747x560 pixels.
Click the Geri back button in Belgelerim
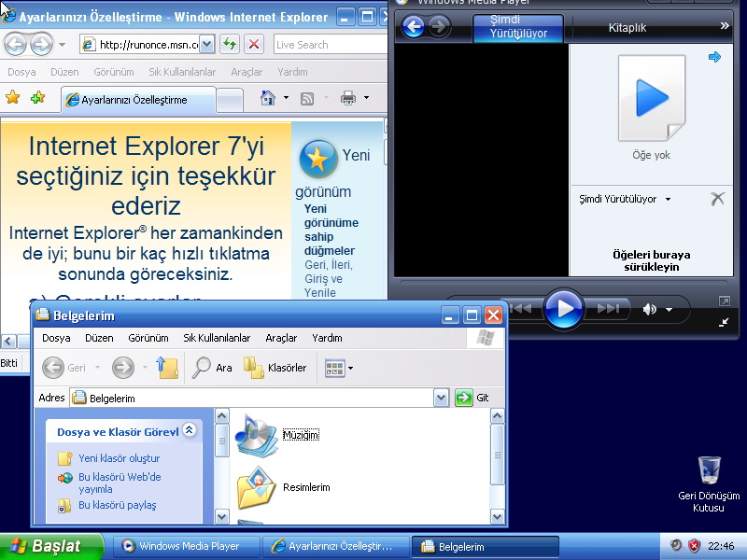pos(64,368)
